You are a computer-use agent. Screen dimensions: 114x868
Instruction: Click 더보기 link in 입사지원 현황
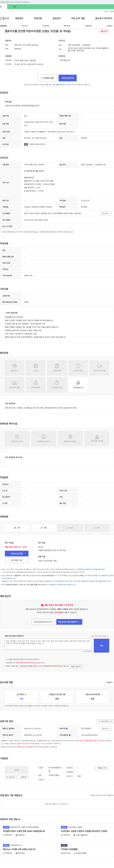110,682
